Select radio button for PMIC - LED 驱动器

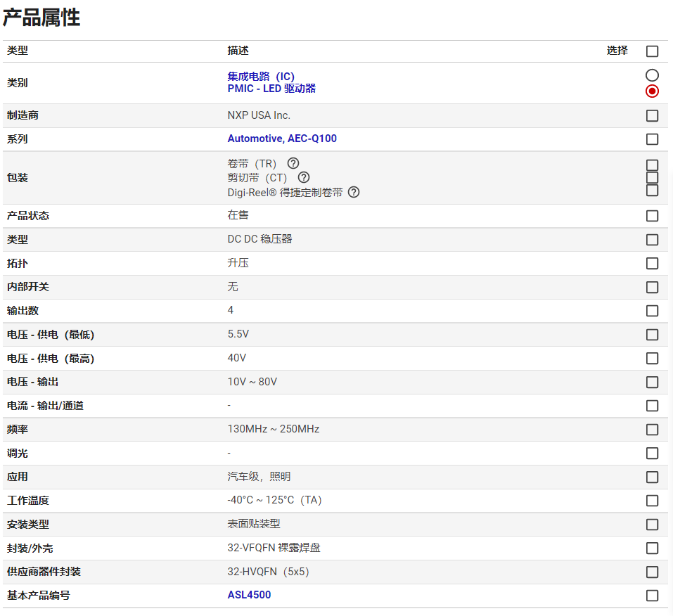(x=652, y=91)
